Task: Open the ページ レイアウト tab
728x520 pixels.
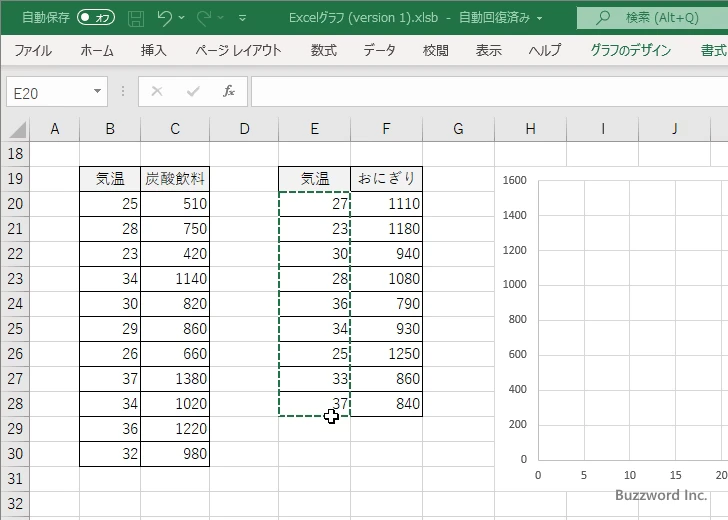Action: coord(238,50)
